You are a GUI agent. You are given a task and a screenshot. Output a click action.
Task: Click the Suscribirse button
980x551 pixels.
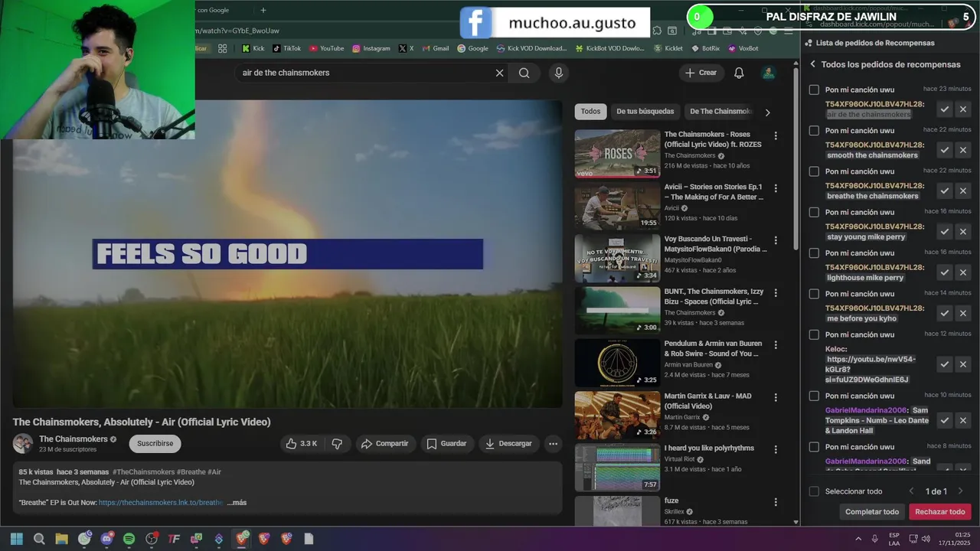155,444
